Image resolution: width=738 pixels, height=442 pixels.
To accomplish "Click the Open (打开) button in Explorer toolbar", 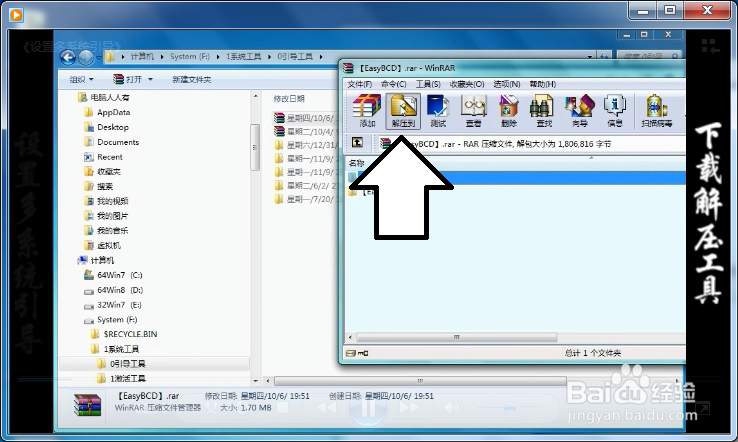I will click(128, 80).
